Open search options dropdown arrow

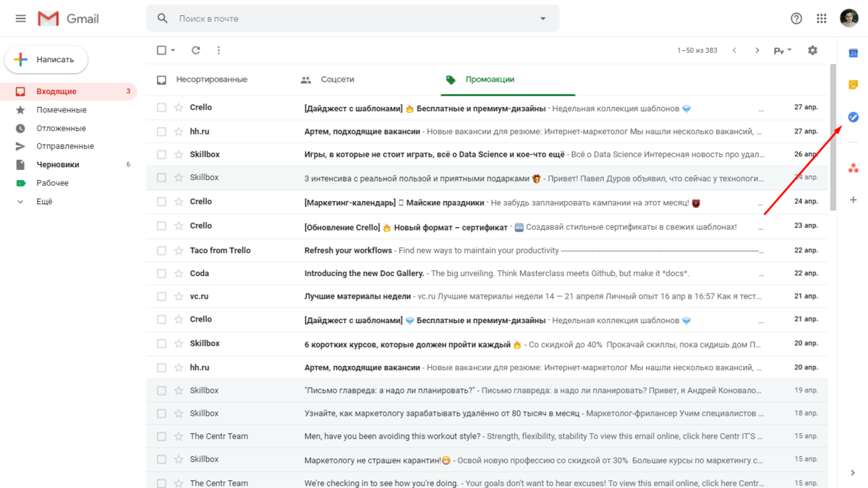(x=543, y=18)
